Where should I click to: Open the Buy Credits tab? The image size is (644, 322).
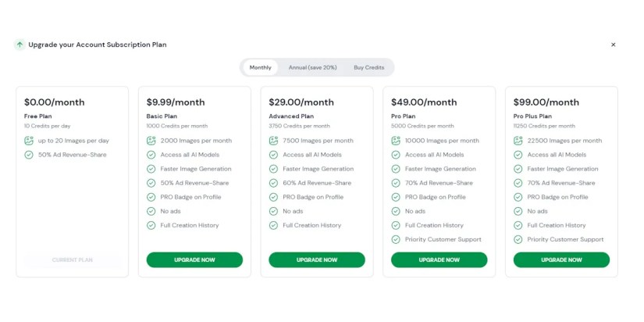tap(368, 68)
